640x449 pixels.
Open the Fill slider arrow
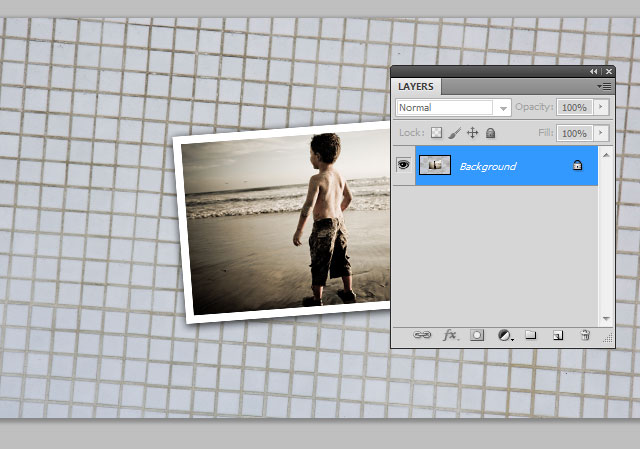(601, 133)
